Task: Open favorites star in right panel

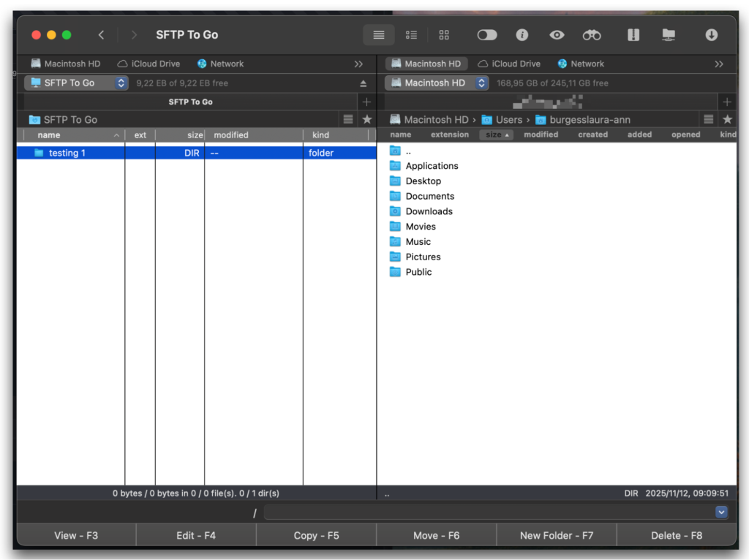Action: coord(727,119)
